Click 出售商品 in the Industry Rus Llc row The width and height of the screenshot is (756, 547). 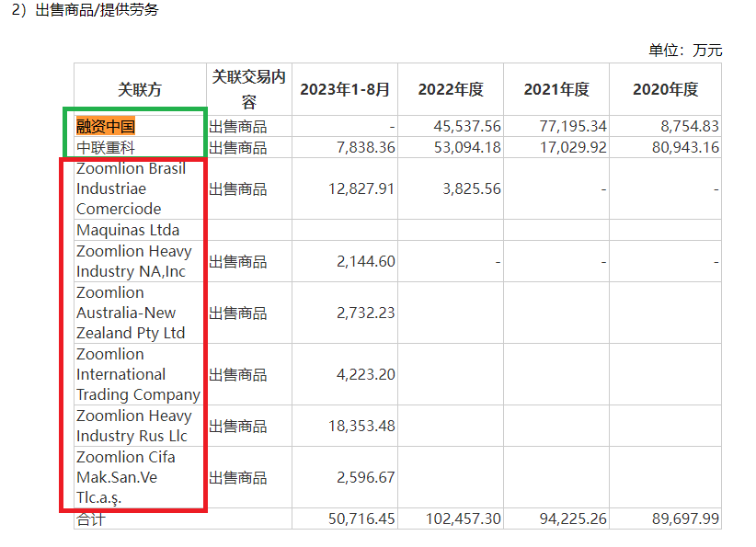coord(237,426)
